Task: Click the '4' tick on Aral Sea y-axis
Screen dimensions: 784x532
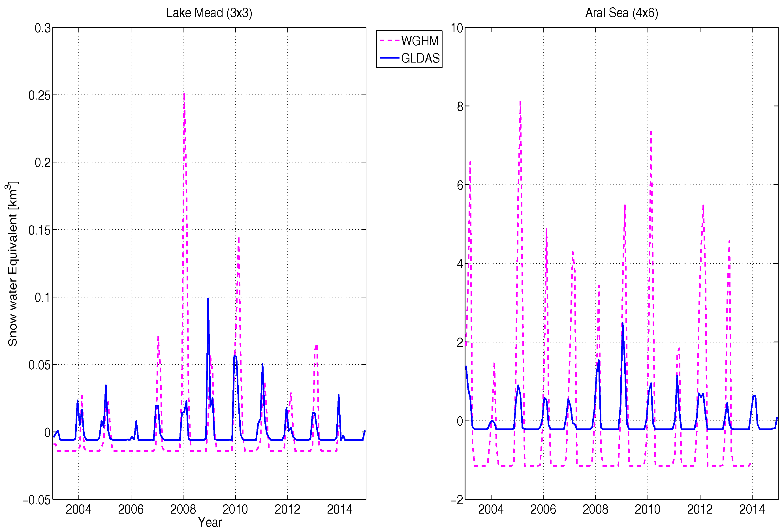Action: click(x=460, y=264)
